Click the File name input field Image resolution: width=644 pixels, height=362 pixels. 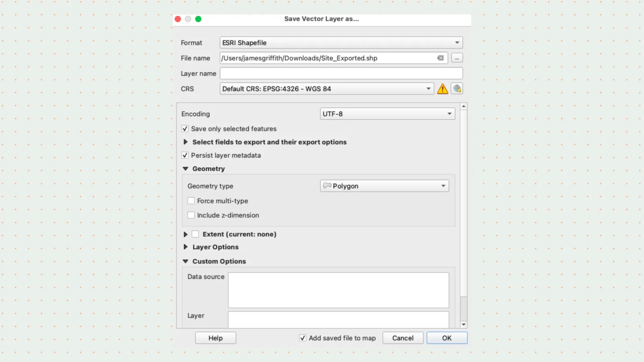point(334,58)
